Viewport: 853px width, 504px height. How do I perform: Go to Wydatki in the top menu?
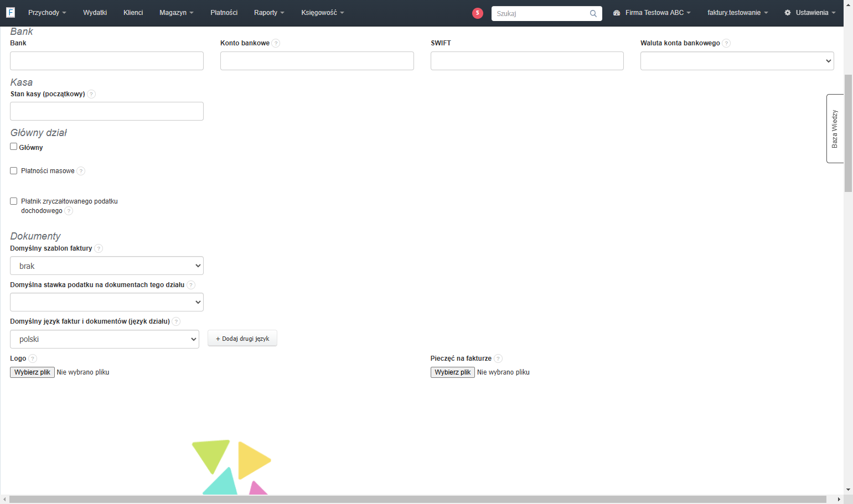coord(95,13)
